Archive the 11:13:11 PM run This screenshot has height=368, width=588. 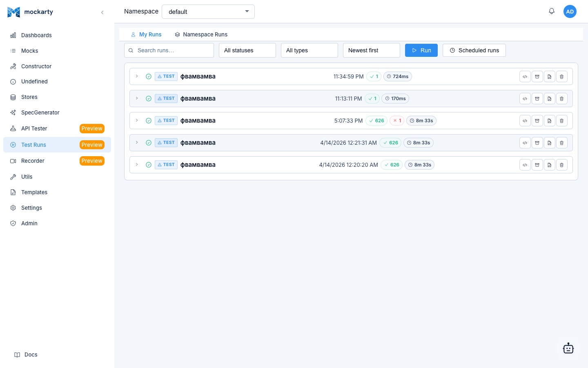(537, 99)
